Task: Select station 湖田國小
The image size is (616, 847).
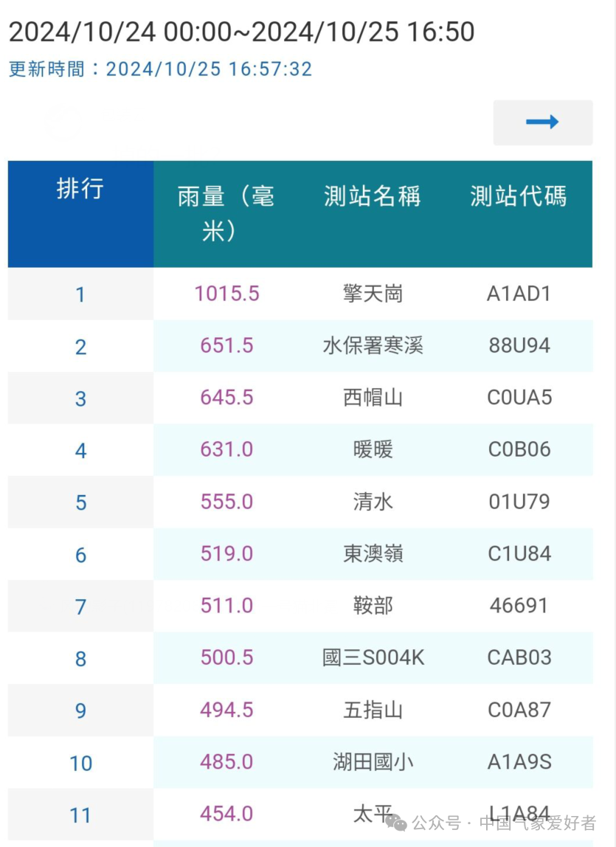Action: pyautogui.click(x=373, y=761)
